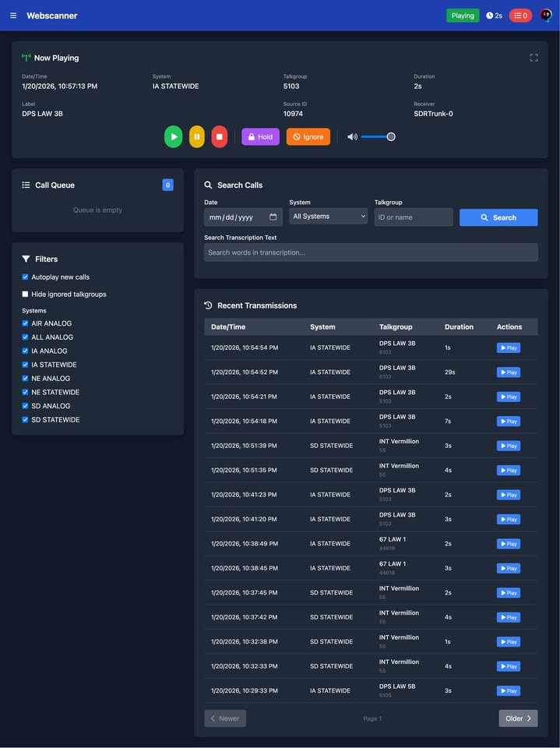Stop playback with the red button

coord(220,137)
